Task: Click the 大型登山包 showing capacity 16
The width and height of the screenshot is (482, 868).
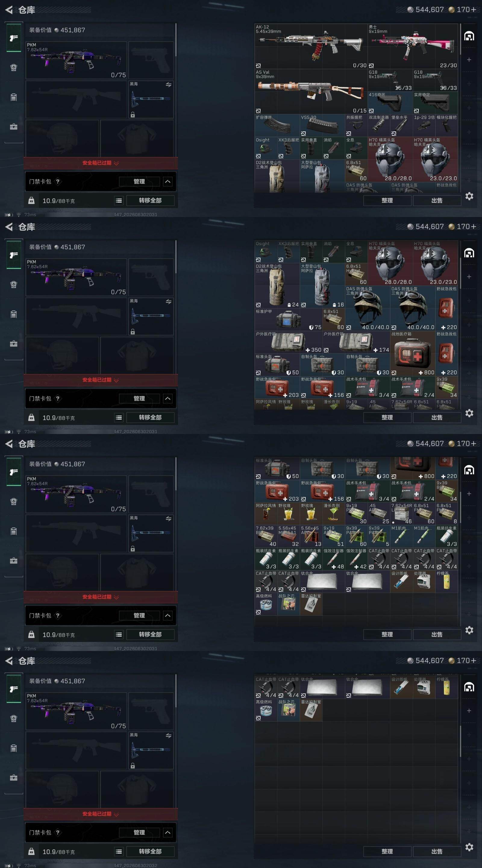Action: tap(322, 285)
